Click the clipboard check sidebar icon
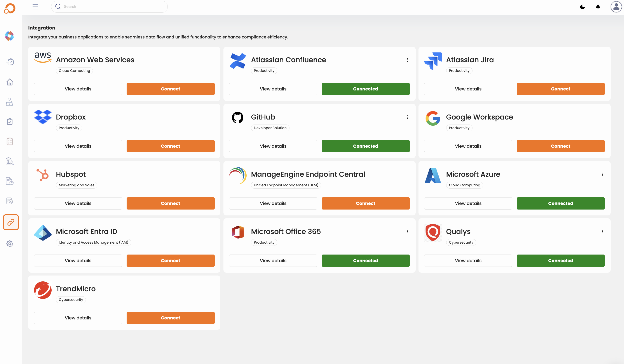624x364 pixels. (10, 121)
